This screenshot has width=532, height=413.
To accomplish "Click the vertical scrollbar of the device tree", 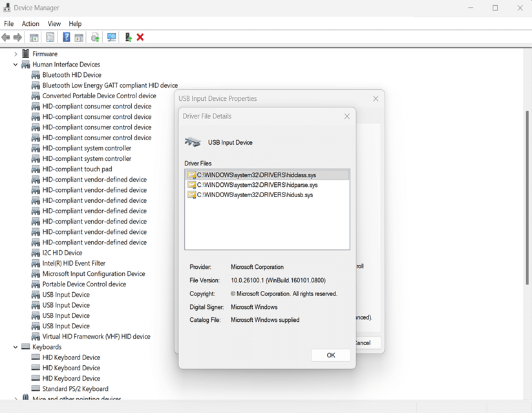I will (x=527, y=194).
